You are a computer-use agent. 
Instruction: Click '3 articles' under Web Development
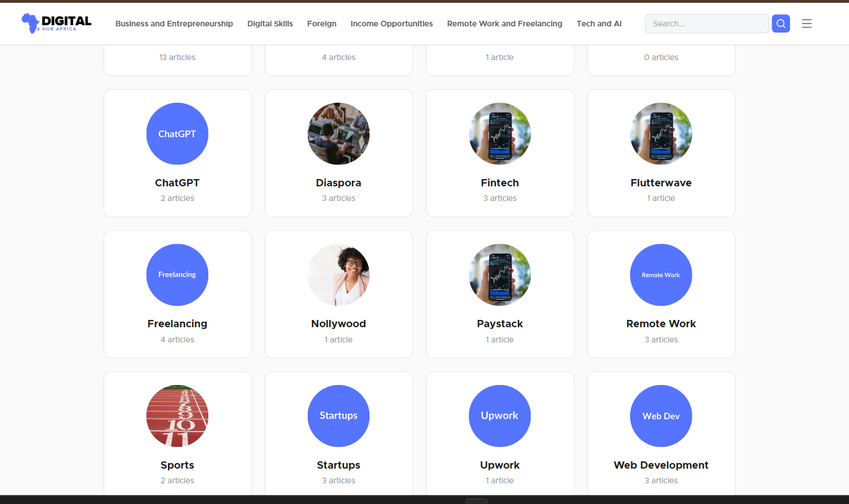coord(661,480)
